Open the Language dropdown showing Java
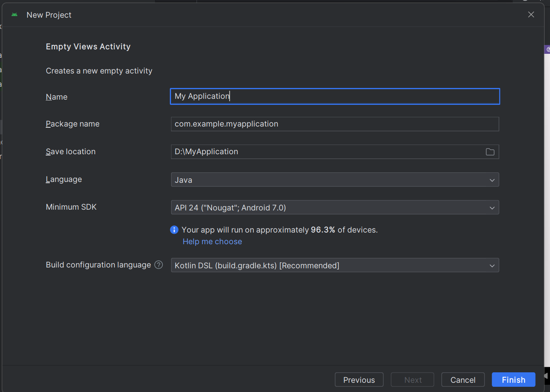The height and width of the screenshot is (392, 550). (x=335, y=180)
